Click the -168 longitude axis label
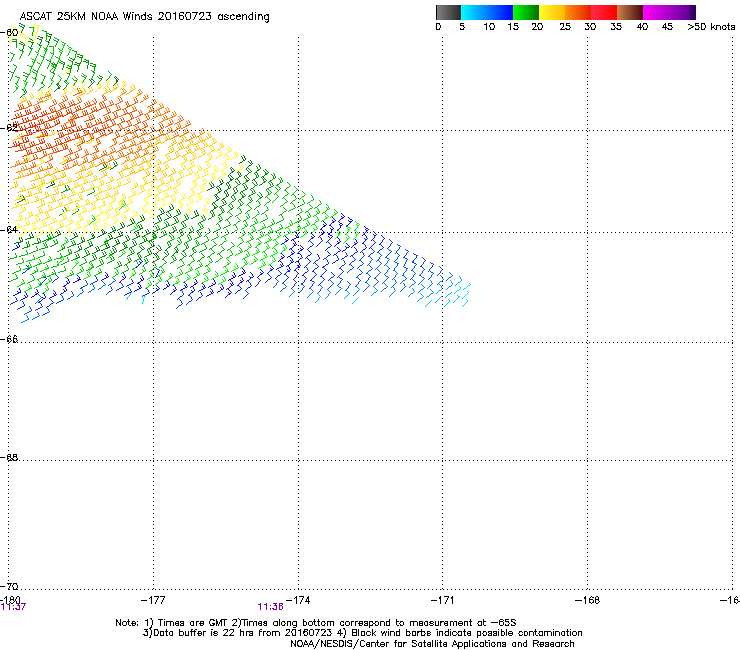Screen dimensions: 740x650 [x=587, y=600]
